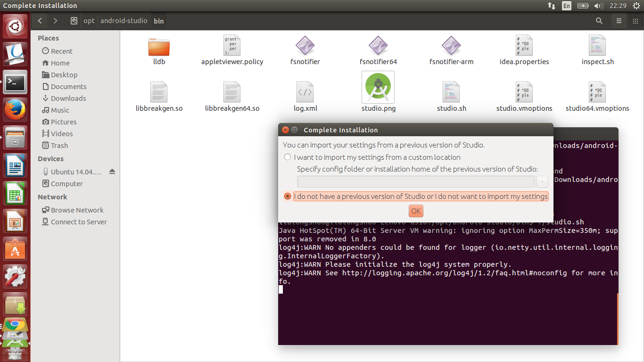Open Files from the launcher

(x=15, y=138)
